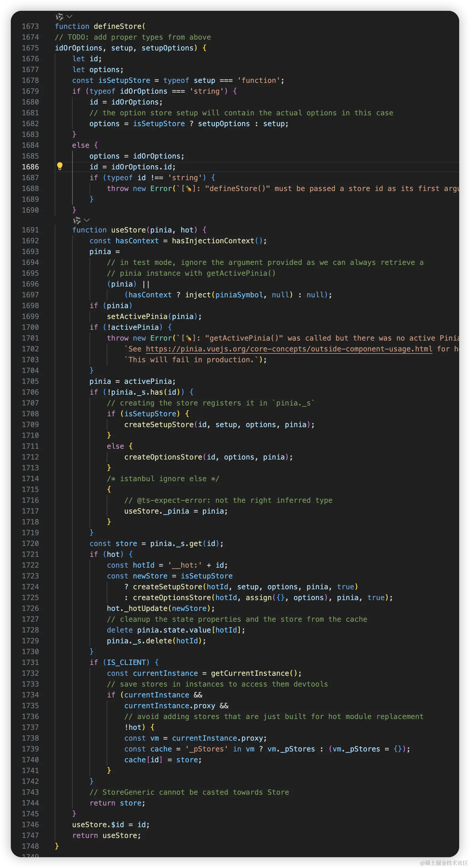
Task: Open the chevron dropdown above line 1691
Action: tap(87, 220)
